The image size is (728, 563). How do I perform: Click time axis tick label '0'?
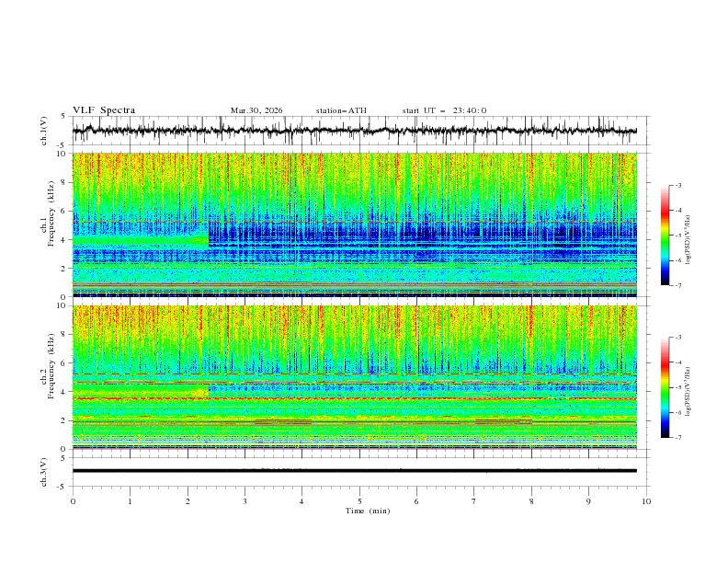pyautogui.click(x=73, y=501)
